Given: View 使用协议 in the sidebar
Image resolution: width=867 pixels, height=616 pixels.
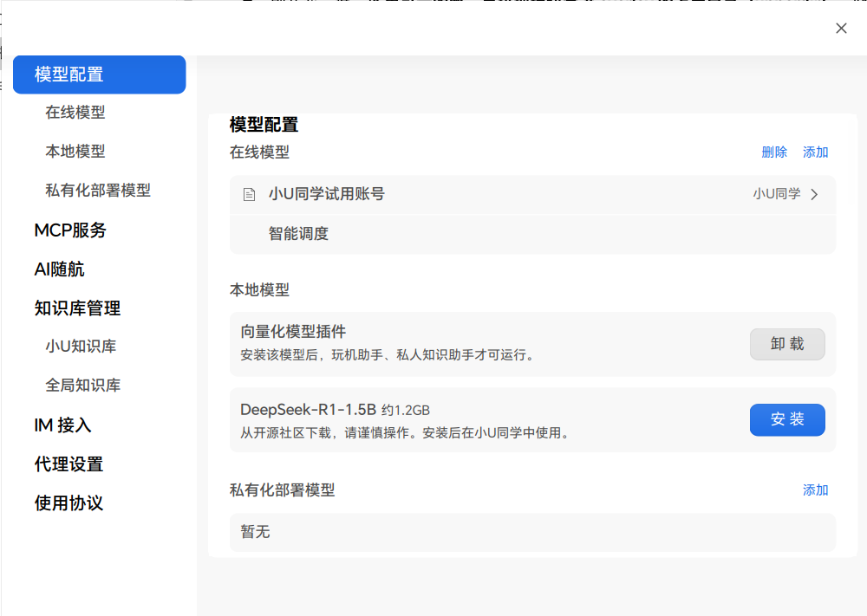Looking at the screenshot, I should 68,503.
